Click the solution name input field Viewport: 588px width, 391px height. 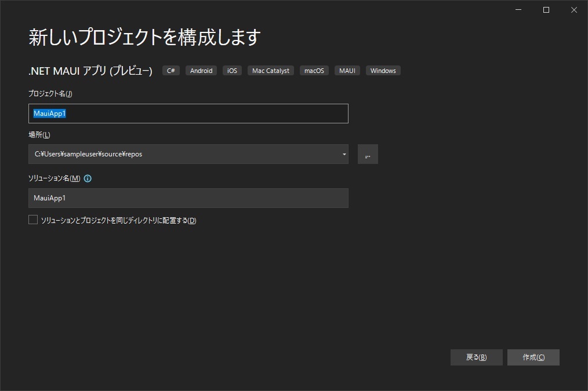tap(188, 198)
